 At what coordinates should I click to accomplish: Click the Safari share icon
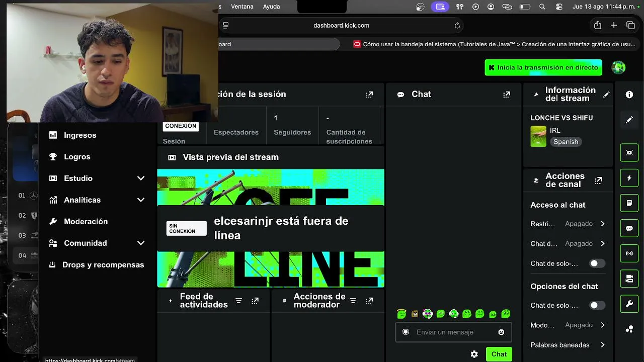pos(598,25)
